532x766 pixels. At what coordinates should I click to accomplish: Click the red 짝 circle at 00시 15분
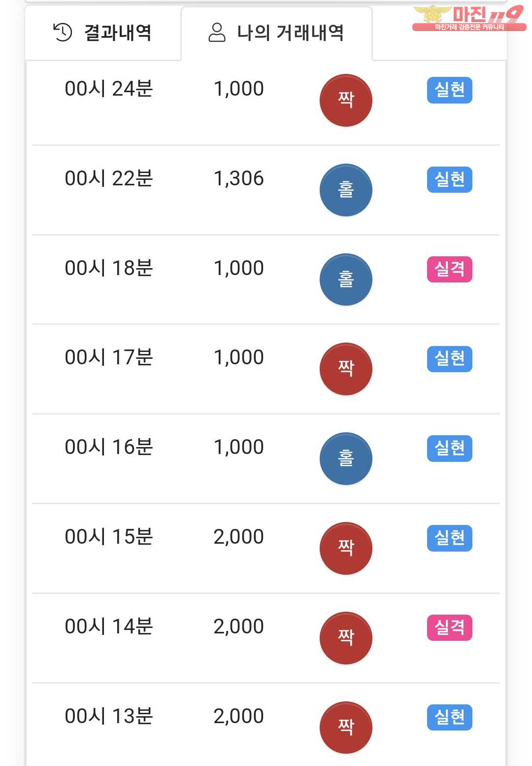coord(346,548)
